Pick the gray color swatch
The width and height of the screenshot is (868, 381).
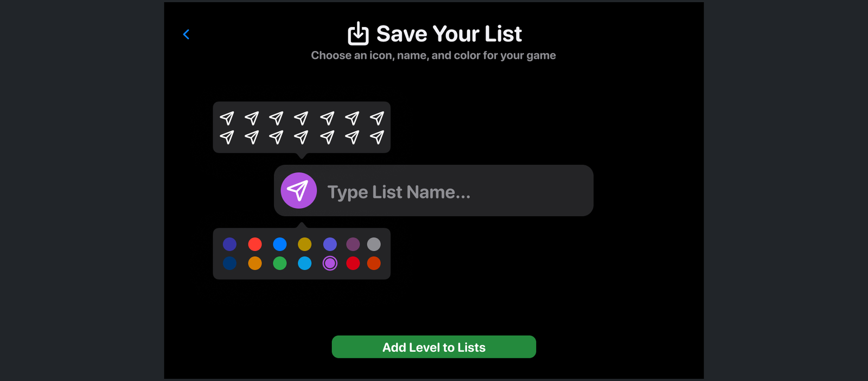coord(374,244)
